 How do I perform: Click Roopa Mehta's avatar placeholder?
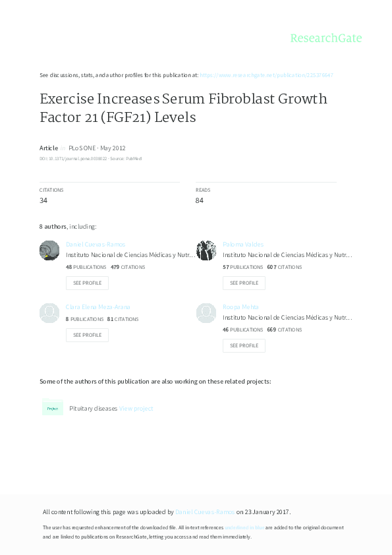[206, 313]
